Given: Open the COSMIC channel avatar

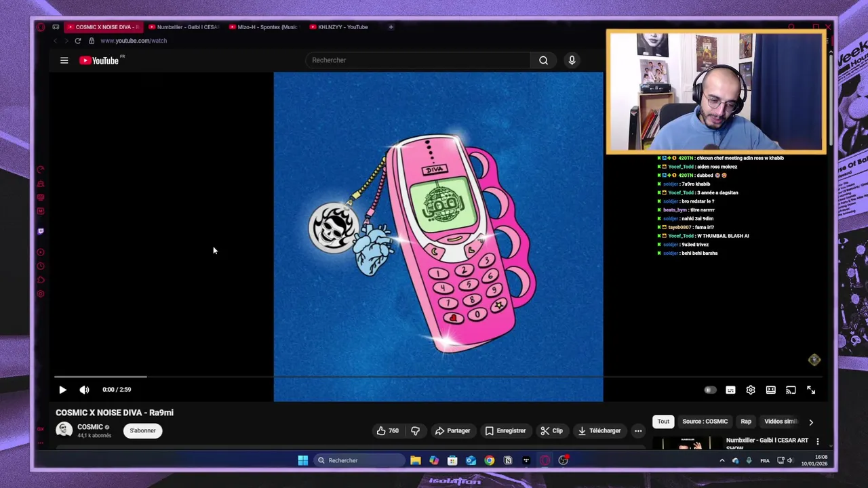Looking at the screenshot, I should 64,430.
